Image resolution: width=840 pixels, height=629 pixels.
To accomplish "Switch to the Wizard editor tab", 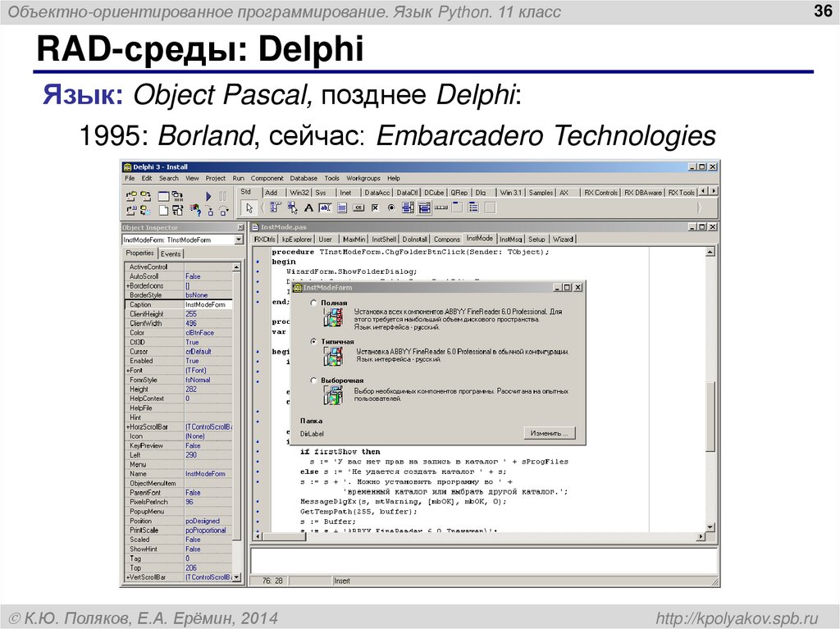I will tap(563, 239).
